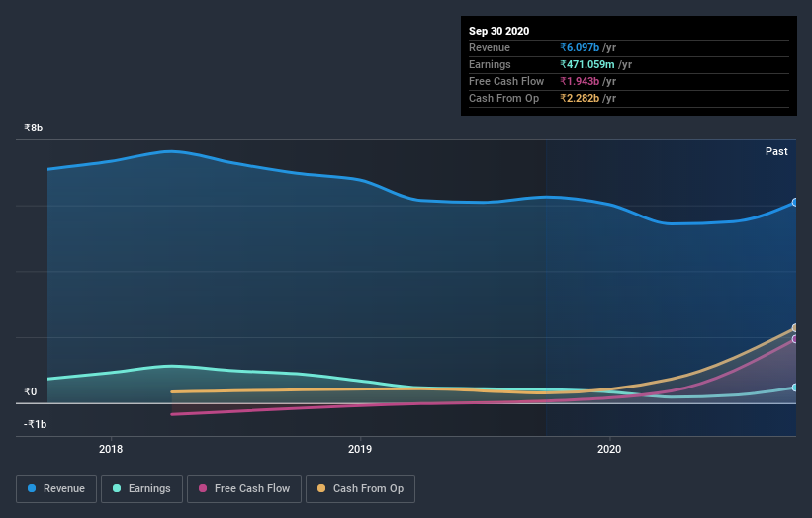Click the Cash From Op tooltip row label
This screenshot has width=812, height=518.
[503, 98]
